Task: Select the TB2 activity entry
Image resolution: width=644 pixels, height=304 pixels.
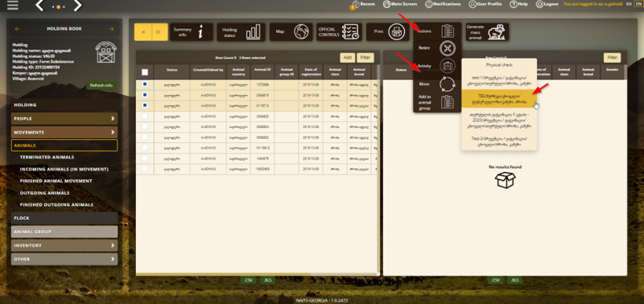Action: (499, 99)
